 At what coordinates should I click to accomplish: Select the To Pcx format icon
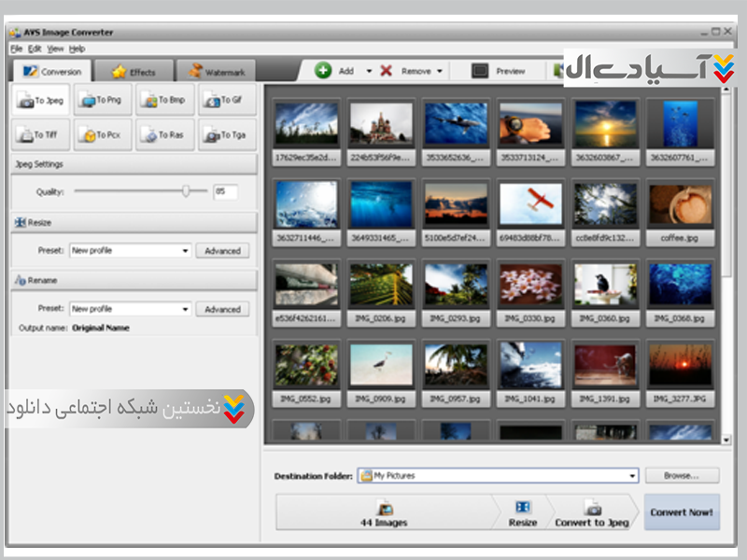point(88,135)
